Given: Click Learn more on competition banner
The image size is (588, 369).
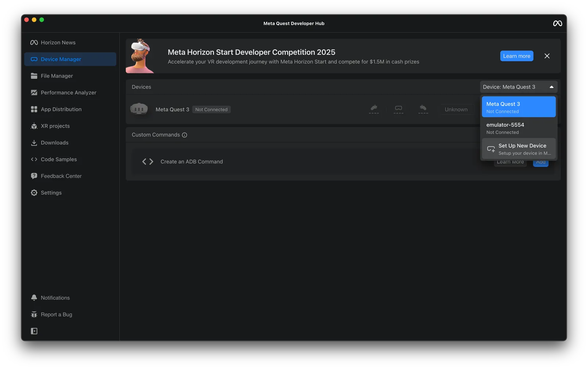Looking at the screenshot, I should [516, 56].
